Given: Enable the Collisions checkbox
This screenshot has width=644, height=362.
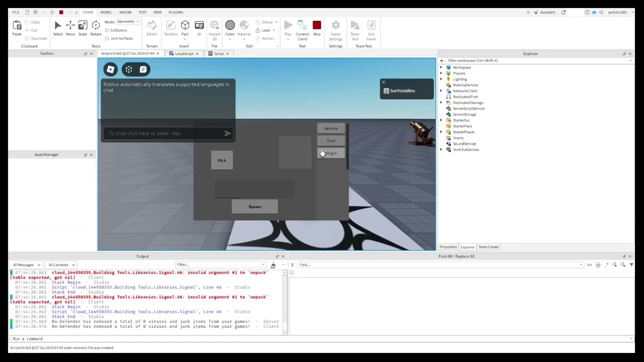Looking at the screenshot, I should [107, 30].
